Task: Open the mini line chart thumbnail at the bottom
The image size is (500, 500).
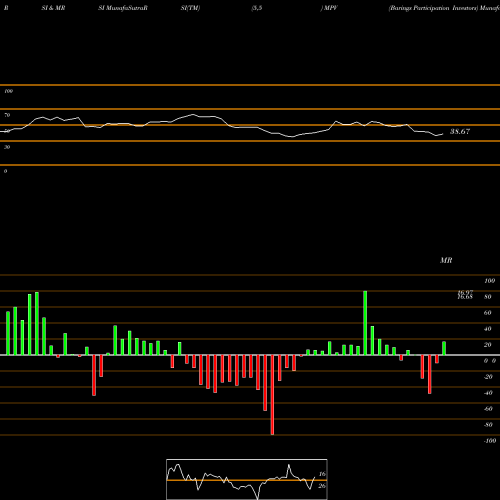Action: (247, 479)
